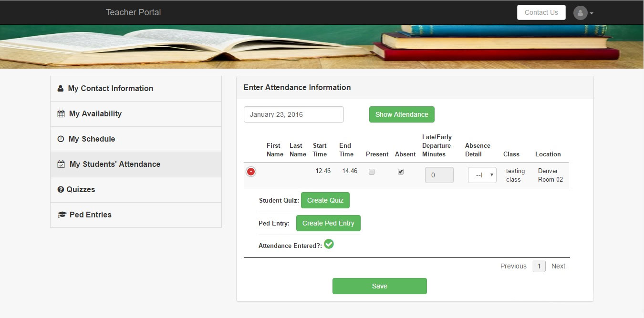Screen dimensions: 644x318
Task: Click the graduation cap icon beside Ped Entries
Action: pyautogui.click(x=62, y=215)
